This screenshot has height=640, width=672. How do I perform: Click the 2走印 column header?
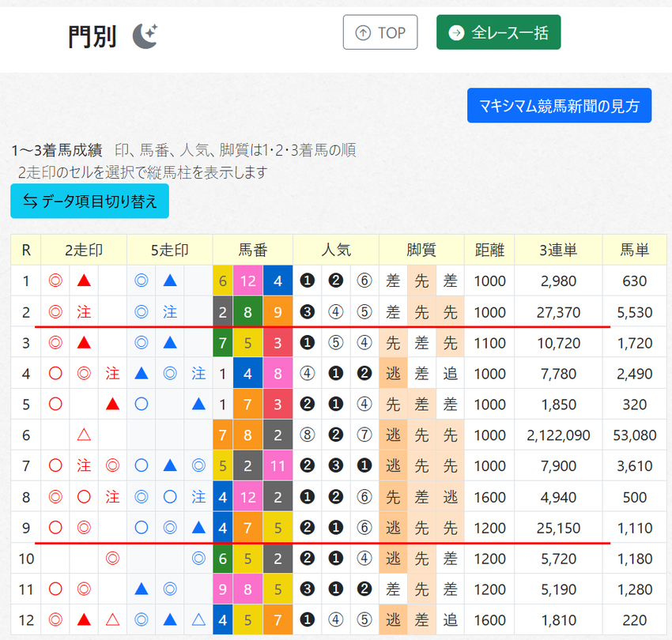coord(84,250)
